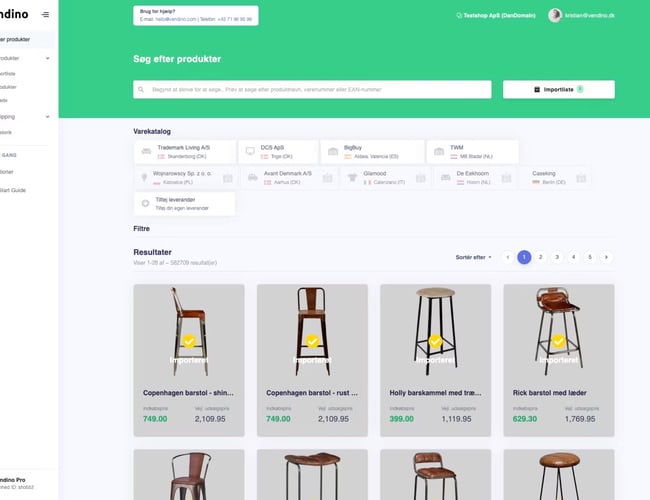The width and height of the screenshot is (650, 500).
Task: Open the Start Guide sidebar item
Action: 13,190
